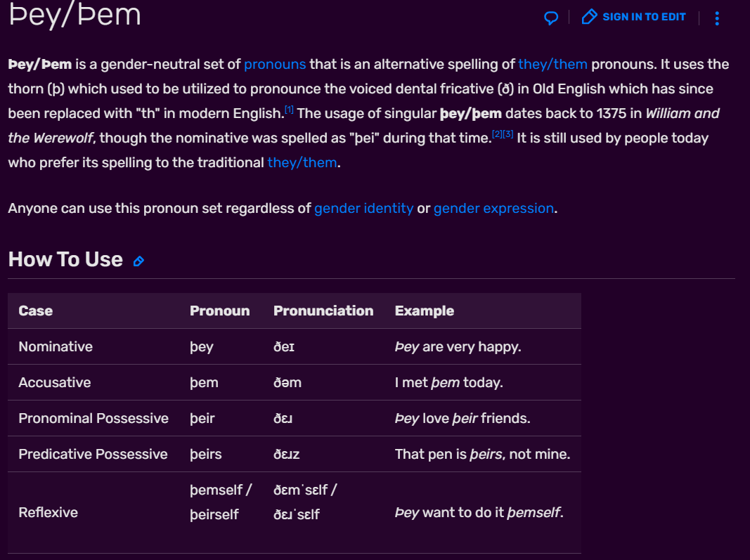The width and height of the screenshot is (750, 560).
Task: Click the Nominative row label in table
Action: click(56, 346)
